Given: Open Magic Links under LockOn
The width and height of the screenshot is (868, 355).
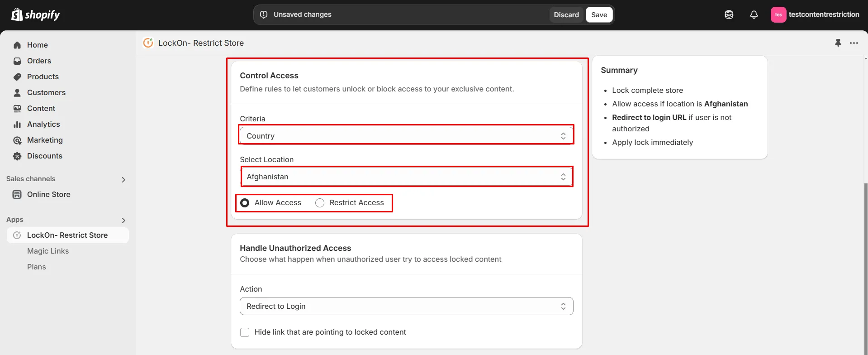Looking at the screenshot, I should (48, 251).
